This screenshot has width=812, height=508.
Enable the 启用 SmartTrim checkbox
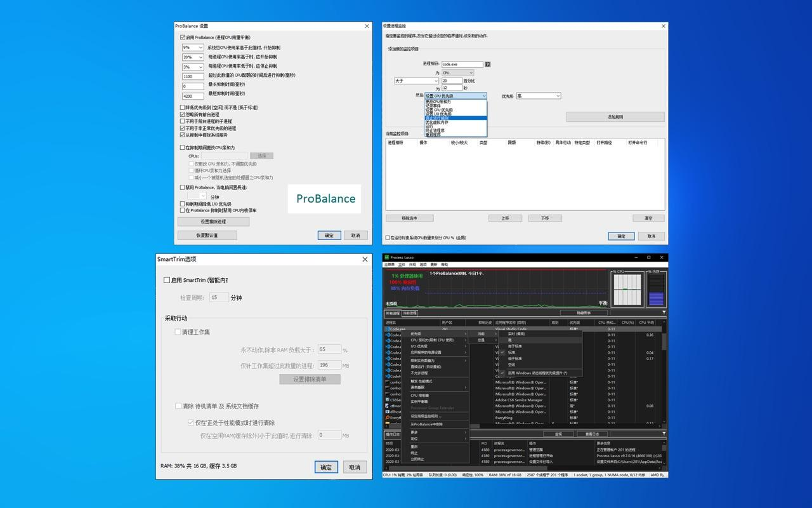[167, 280]
